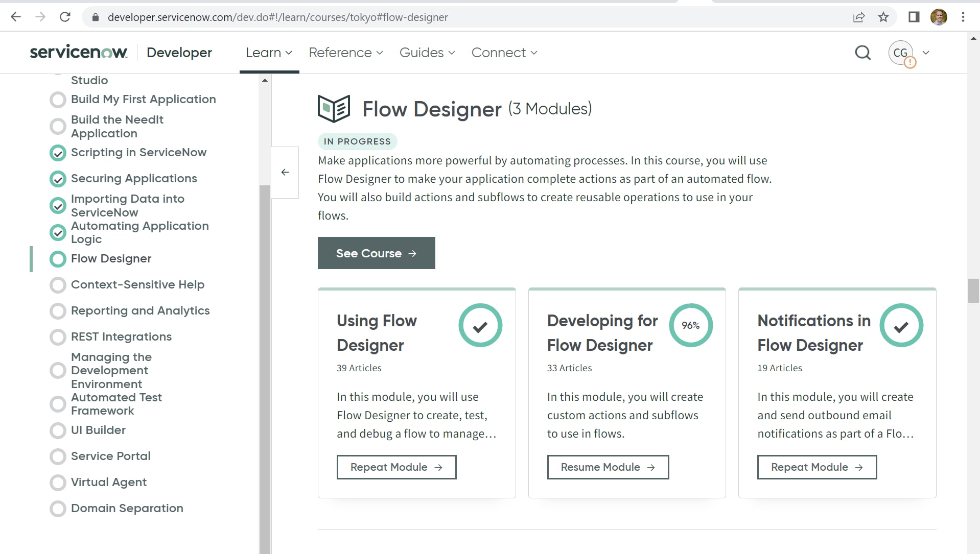Resume the Developing for Flow Designer module
The image size is (980, 554).
pos(608,467)
